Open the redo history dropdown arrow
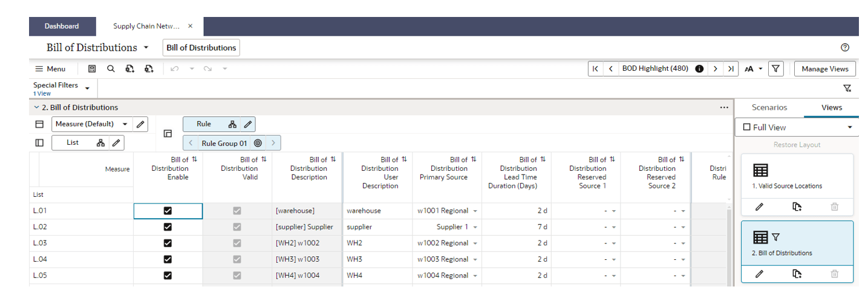The height and width of the screenshot is (298, 868). point(224,69)
